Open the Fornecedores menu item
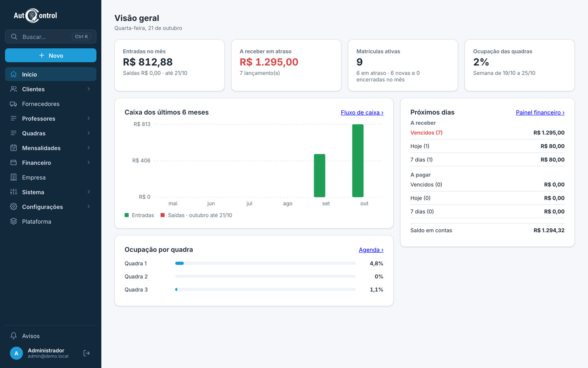The image size is (588, 368). pyautogui.click(x=51, y=104)
